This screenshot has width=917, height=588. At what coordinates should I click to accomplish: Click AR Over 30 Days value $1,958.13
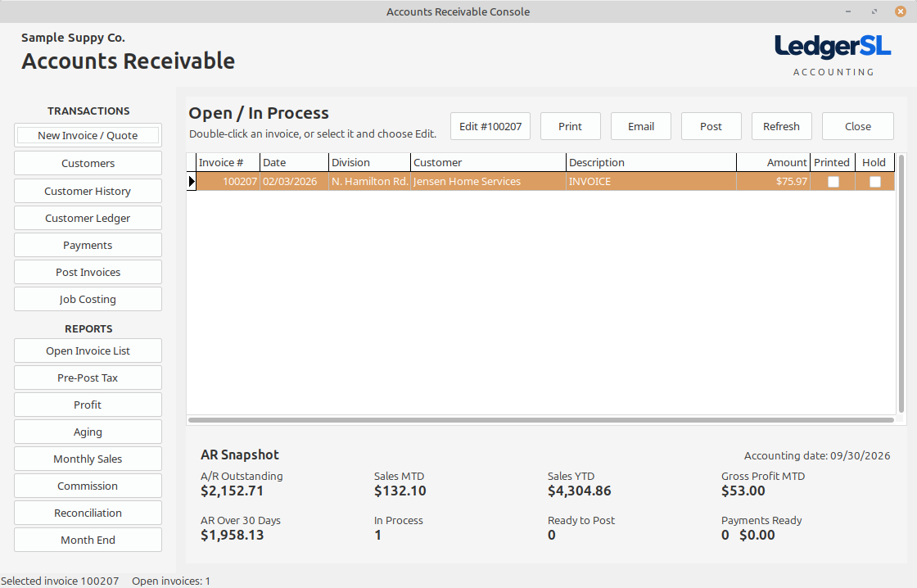click(233, 536)
